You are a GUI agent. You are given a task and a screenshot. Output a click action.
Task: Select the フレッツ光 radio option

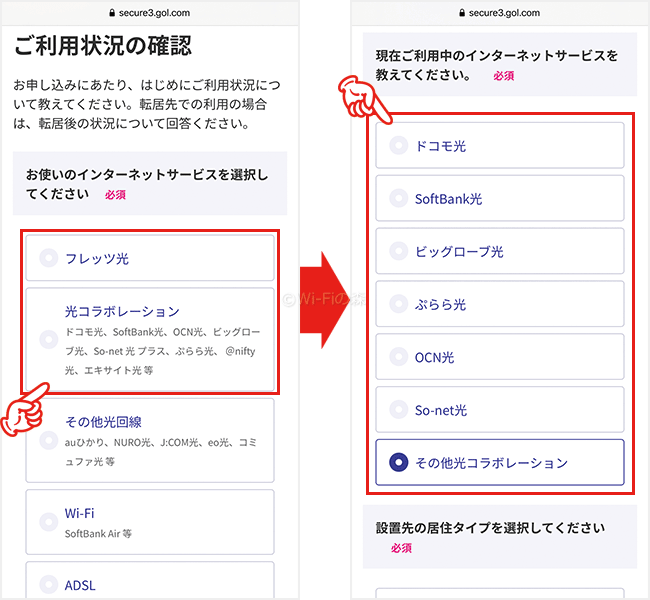click(150, 258)
